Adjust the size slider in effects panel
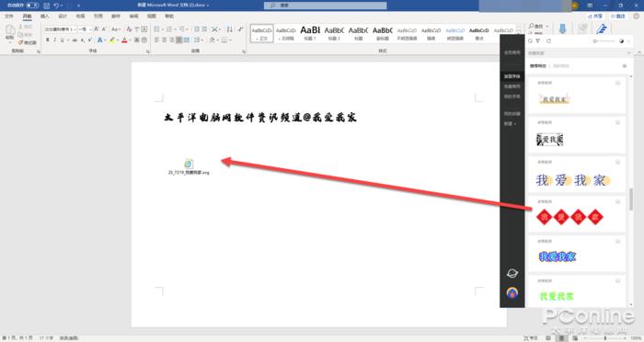 coord(604,41)
